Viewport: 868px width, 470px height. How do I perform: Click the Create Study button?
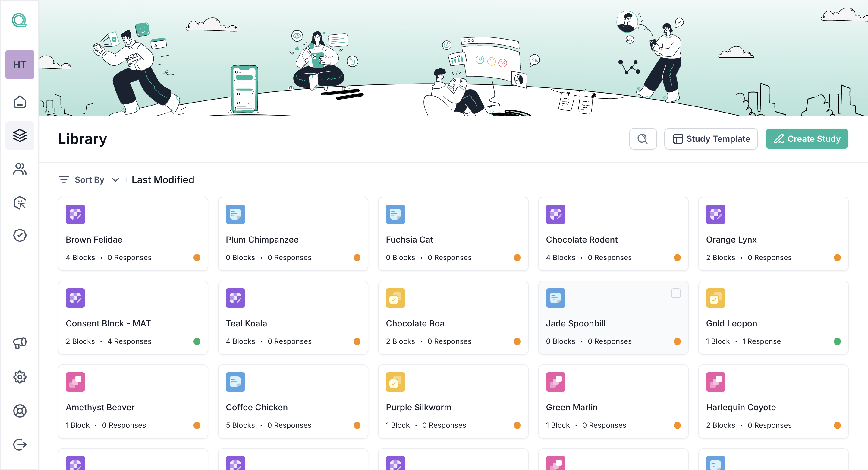click(806, 138)
